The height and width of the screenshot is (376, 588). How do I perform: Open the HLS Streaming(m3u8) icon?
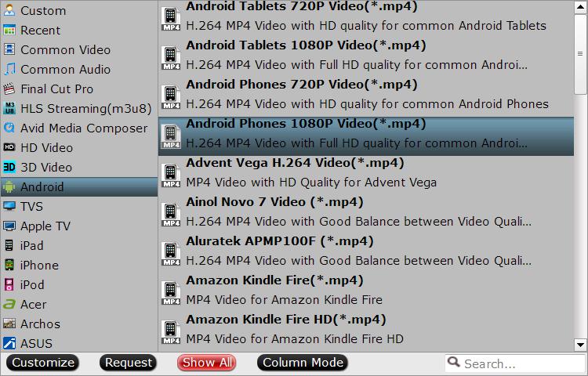[9, 108]
